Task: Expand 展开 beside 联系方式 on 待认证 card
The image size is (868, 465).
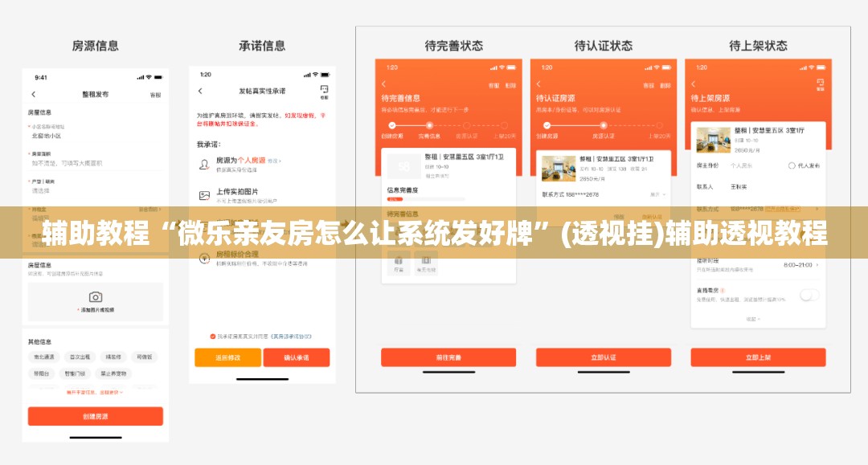Action: click(657, 194)
